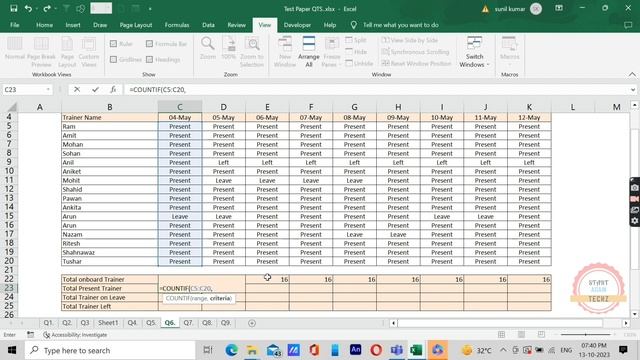Switch to the Insert tab

pyautogui.click(x=73, y=25)
